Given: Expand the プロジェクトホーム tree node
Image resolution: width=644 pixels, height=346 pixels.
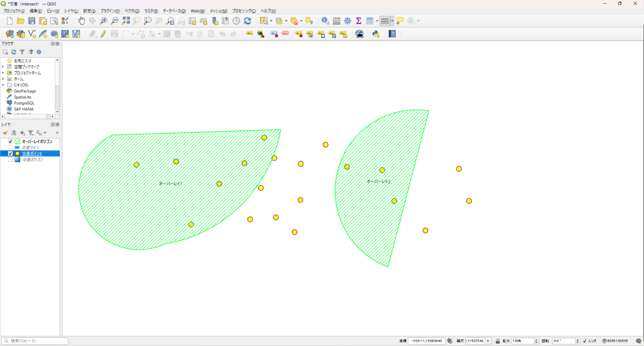Looking at the screenshot, I should coord(3,73).
